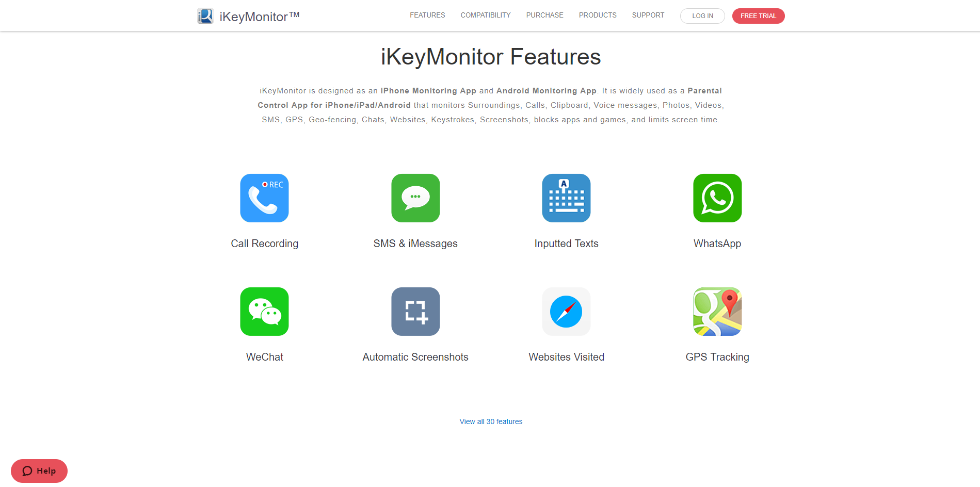Screen dimensions: 980x487
Task: Open the GPS Tracking map icon
Action: 717,312
